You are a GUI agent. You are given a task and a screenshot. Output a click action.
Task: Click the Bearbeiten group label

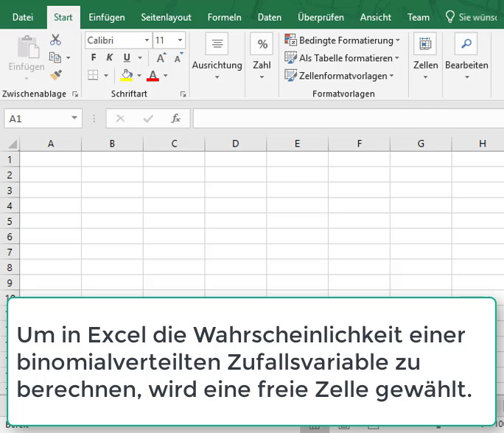(x=466, y=66)
